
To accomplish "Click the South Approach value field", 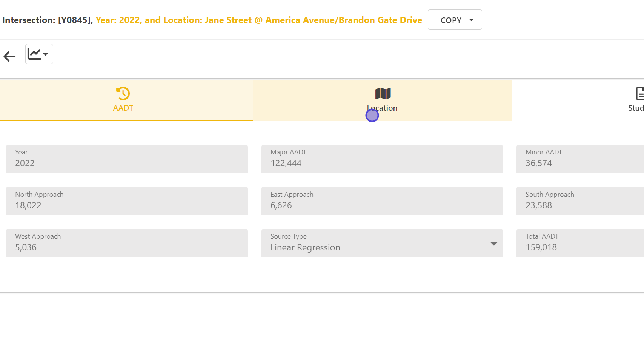I will 579,201.
